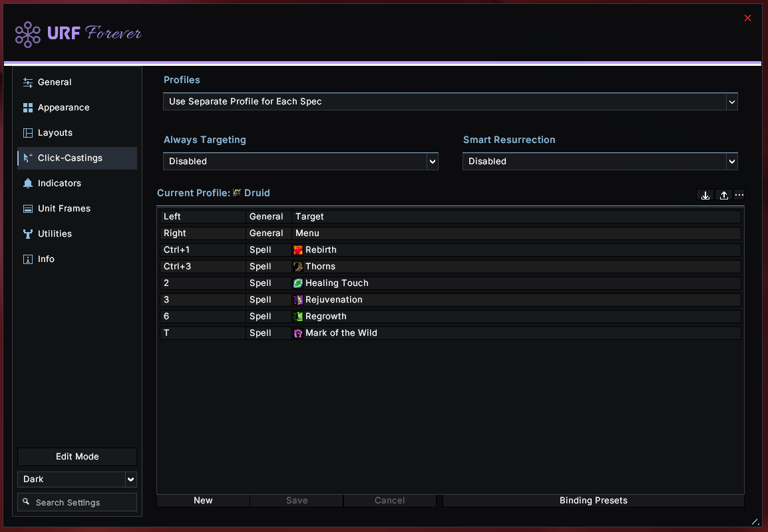
Task: Select the Ctrl+3 key binding cell
Action: (x=203, y=267)
